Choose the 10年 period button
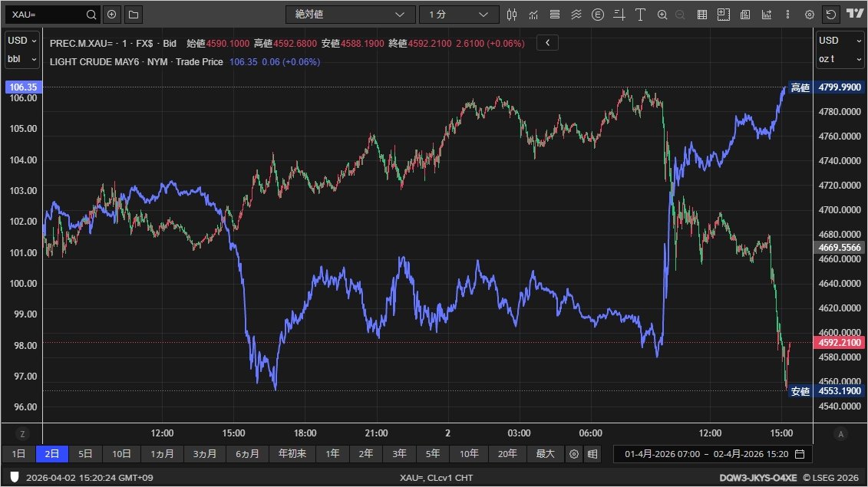This screenshot has height=487, width=868. [x=469, y=454]
